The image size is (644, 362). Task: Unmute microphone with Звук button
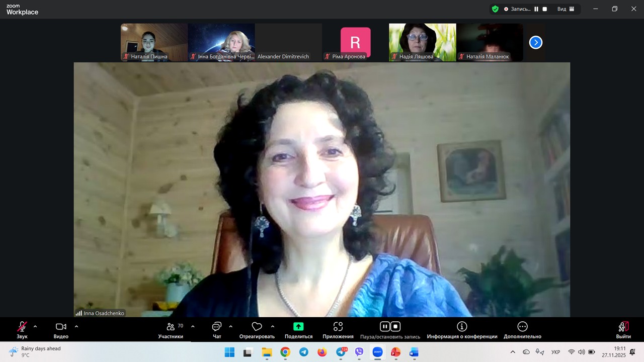pyautogui.click(x=22, y=330)
